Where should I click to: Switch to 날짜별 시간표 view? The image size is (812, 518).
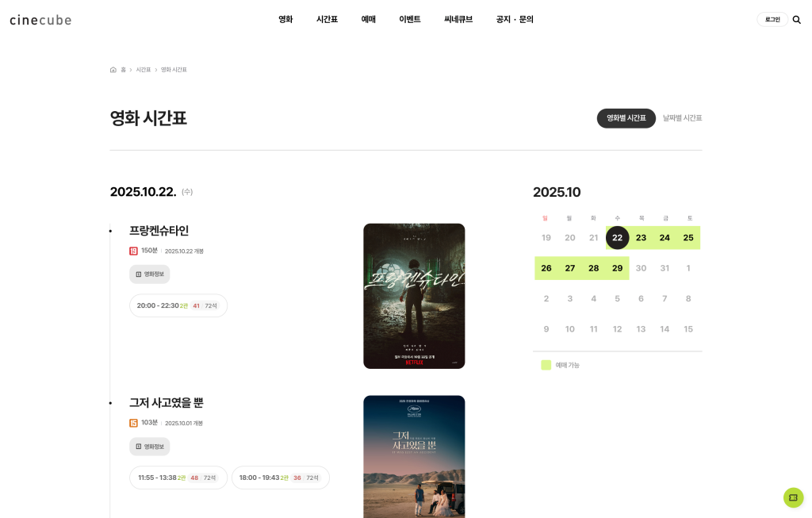(682, 118)
